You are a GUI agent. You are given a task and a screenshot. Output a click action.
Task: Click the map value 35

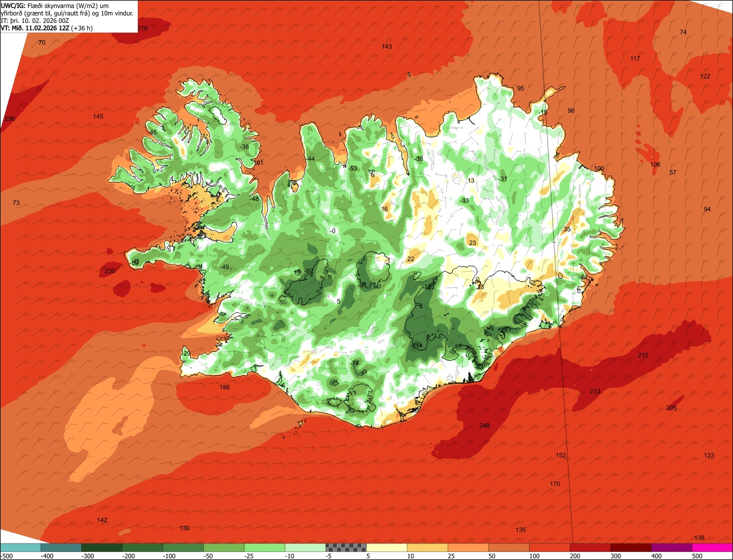point(567,229)
